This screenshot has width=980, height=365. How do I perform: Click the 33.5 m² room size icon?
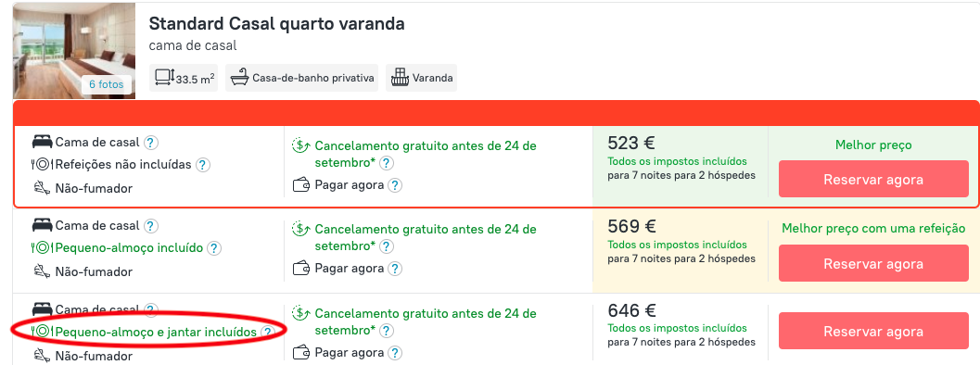pos(164,78)
